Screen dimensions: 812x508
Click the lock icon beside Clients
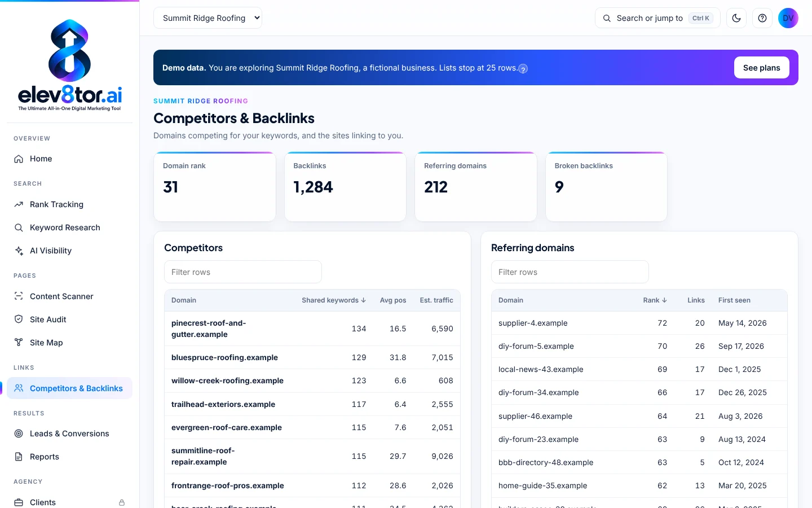122,502
